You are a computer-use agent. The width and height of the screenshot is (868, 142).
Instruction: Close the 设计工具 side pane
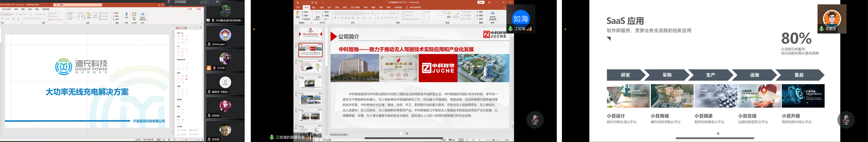pos(201,28)
